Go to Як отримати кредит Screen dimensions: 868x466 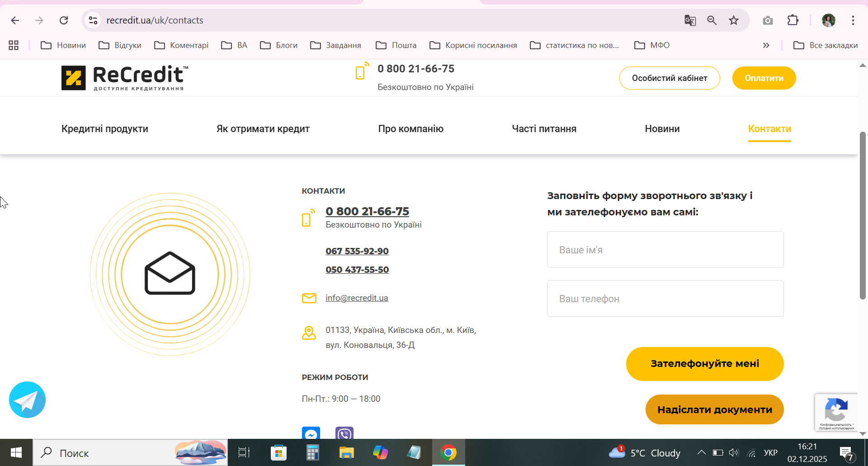[263, 129]
